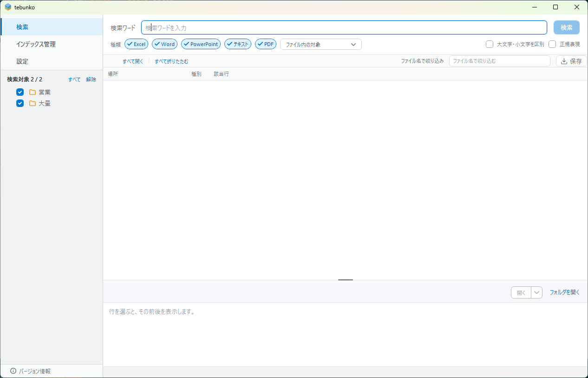Screen dimensions: 588x378
Task: Open the 設定 sidebar tab
Action: (x=52, y=61)
